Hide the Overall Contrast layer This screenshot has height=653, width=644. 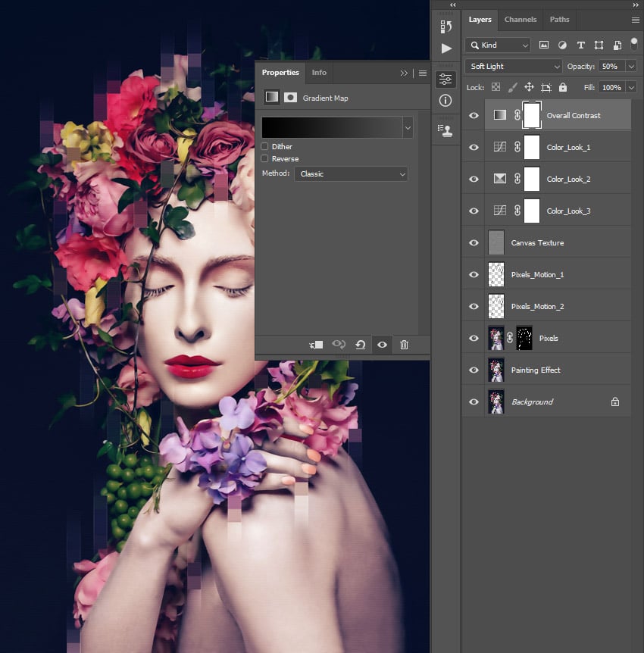point(474,115)
